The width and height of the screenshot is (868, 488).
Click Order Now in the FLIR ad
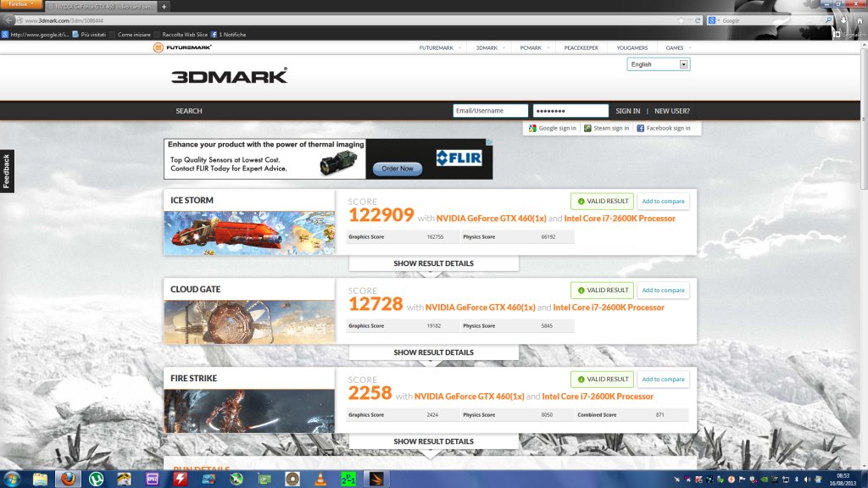397,169
